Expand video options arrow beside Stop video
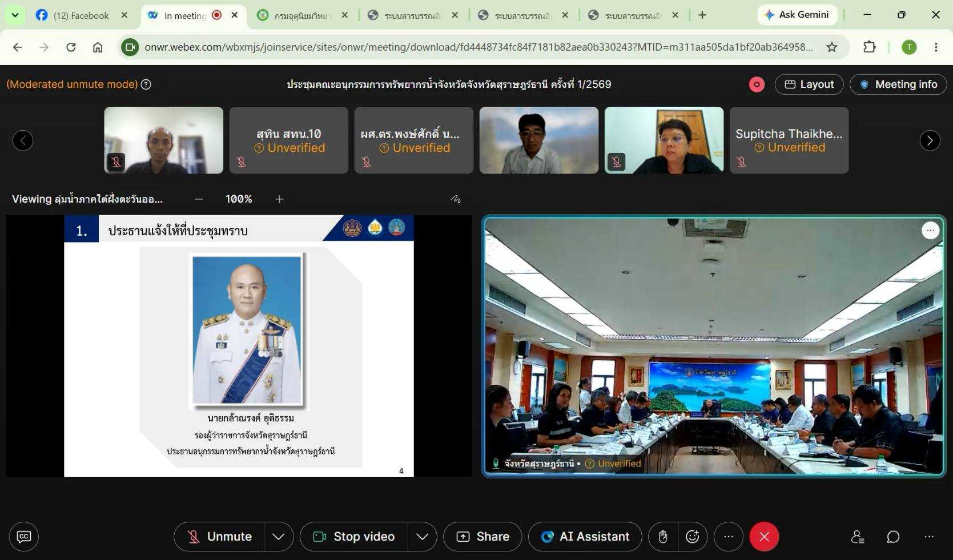 423,537
